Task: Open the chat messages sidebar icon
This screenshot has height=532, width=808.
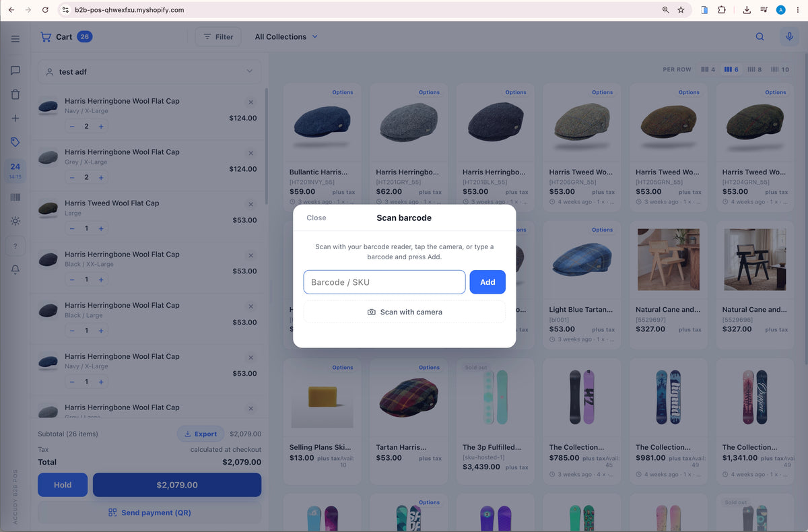Action: 15,70
